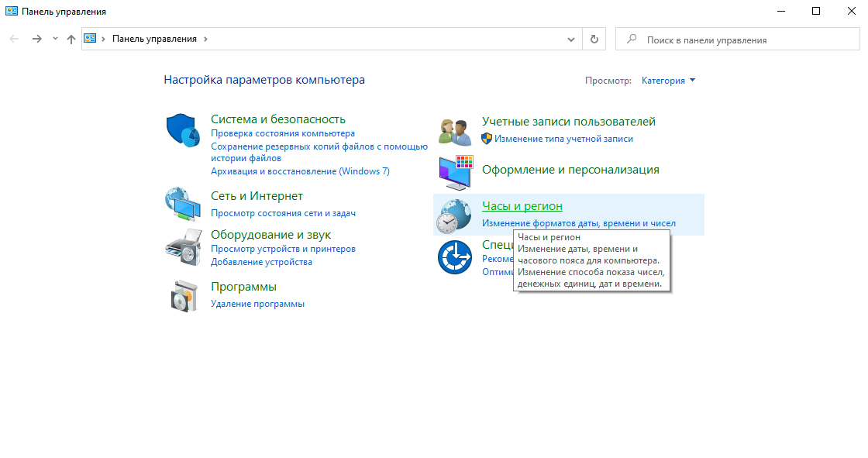This screenshot has width=868, height=458.
Task: Open Просмотр устройств и принтеров link
Action: pos(283,249)
